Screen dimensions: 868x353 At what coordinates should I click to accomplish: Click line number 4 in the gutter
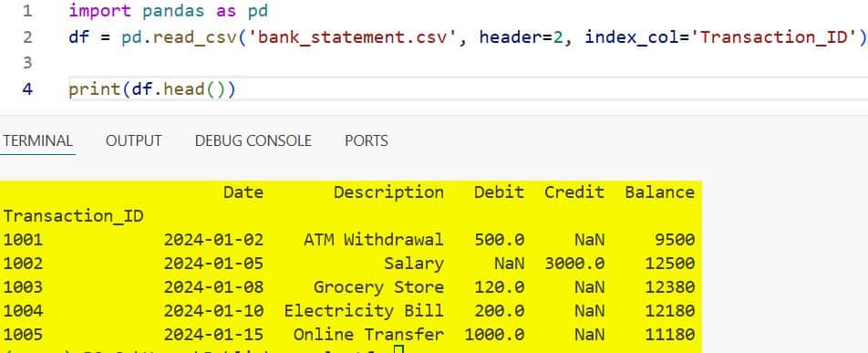27,89
